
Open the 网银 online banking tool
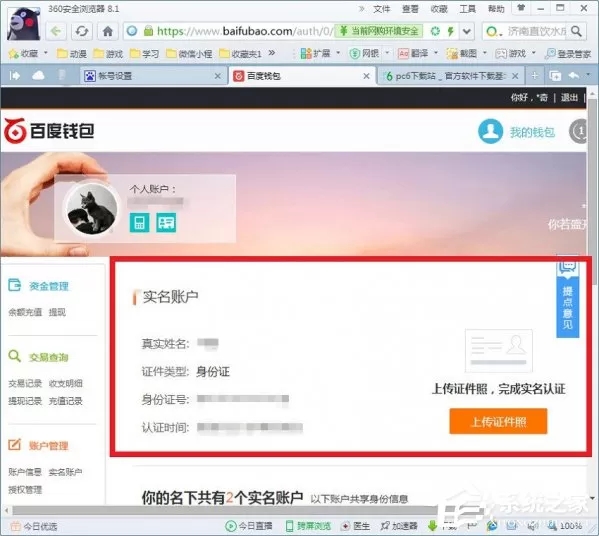[x=364, y=53]
